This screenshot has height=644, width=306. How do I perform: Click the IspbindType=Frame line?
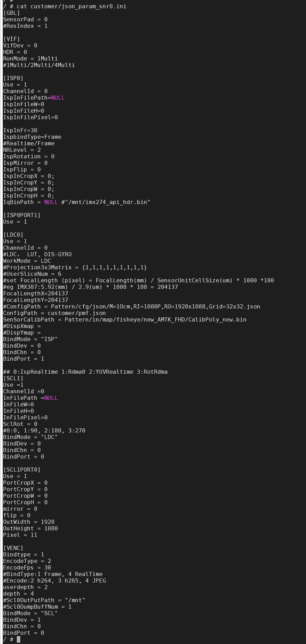(x=32, y=137)
